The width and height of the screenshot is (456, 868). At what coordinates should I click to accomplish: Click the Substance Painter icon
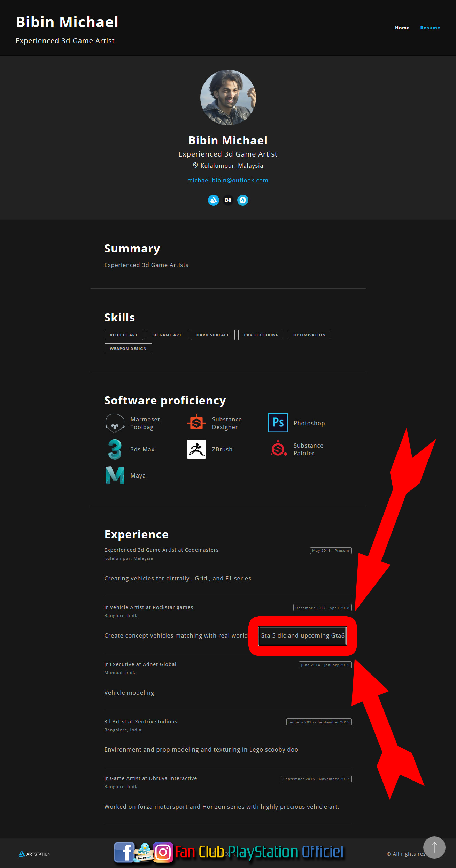[279, 449]
